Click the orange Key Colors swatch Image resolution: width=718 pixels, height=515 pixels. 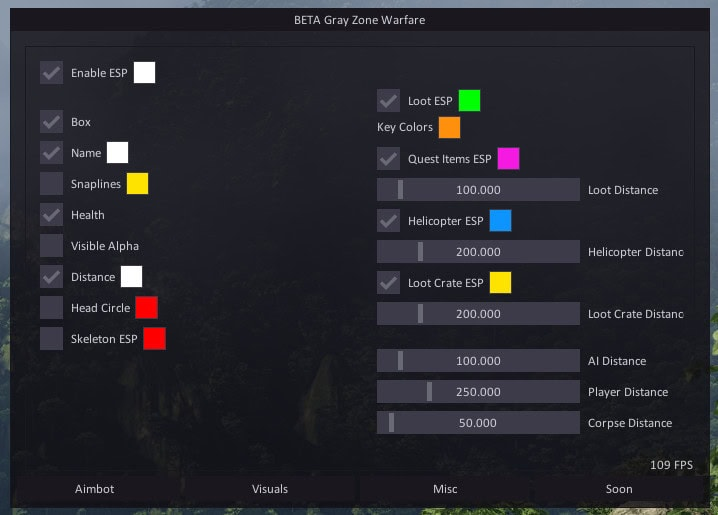pos(449,128)
